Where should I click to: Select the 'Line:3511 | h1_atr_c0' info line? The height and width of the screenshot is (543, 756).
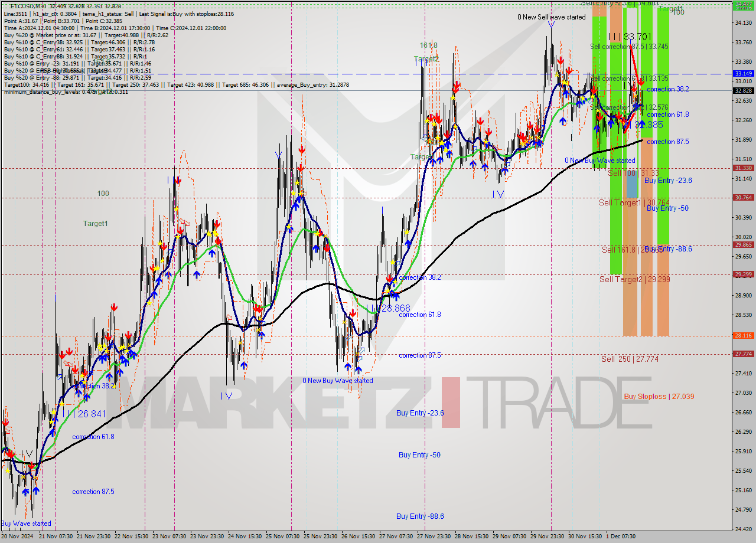pos(119,13)
